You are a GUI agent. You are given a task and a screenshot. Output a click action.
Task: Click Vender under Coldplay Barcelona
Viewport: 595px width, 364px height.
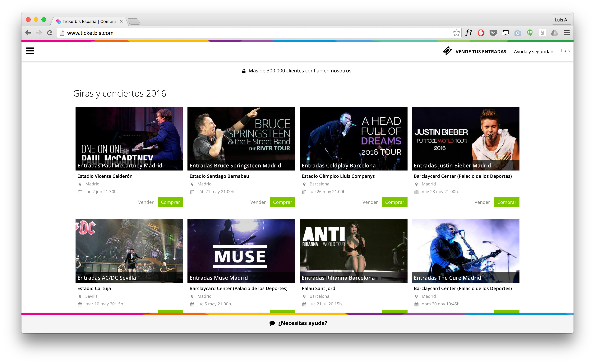coord(370,202)
